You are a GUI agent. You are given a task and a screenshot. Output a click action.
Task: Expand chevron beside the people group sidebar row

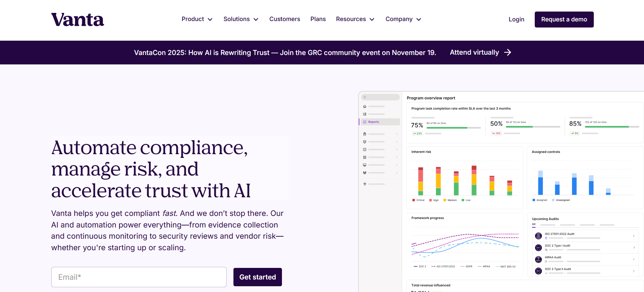[397, 173]
